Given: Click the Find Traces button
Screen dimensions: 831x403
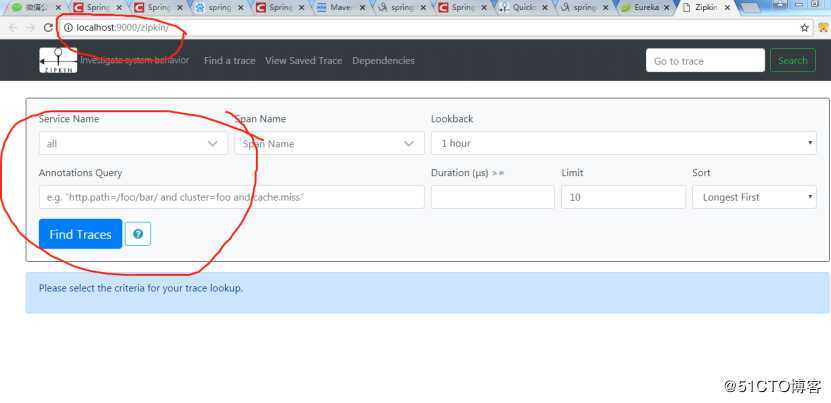Looking at the screenshot, I should tap(81, 234).
